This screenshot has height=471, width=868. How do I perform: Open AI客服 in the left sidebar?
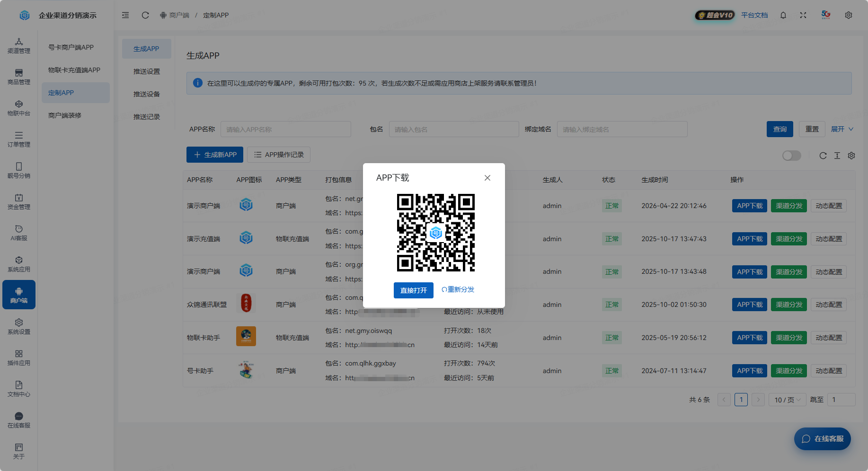click(19, 233)
